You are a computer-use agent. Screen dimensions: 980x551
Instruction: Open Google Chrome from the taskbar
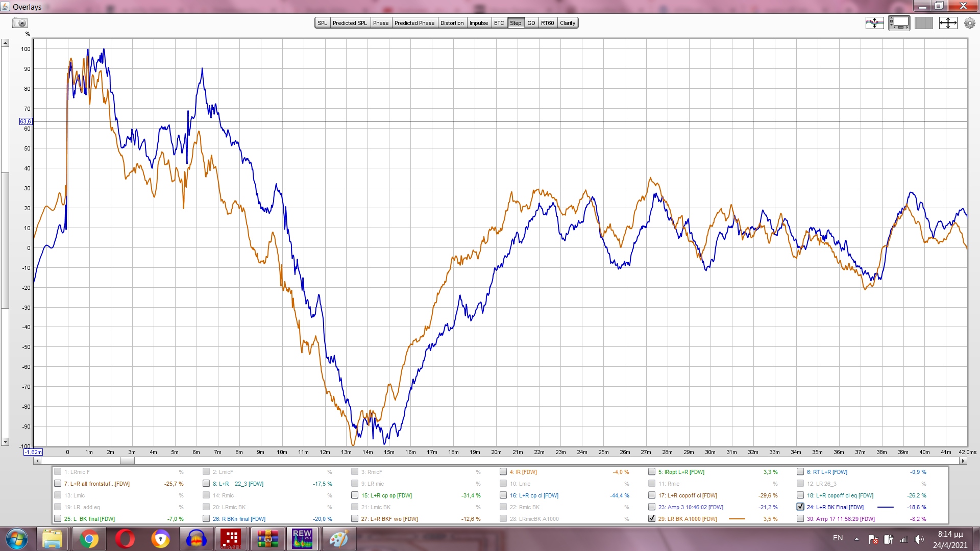click(x=89, y=538)
